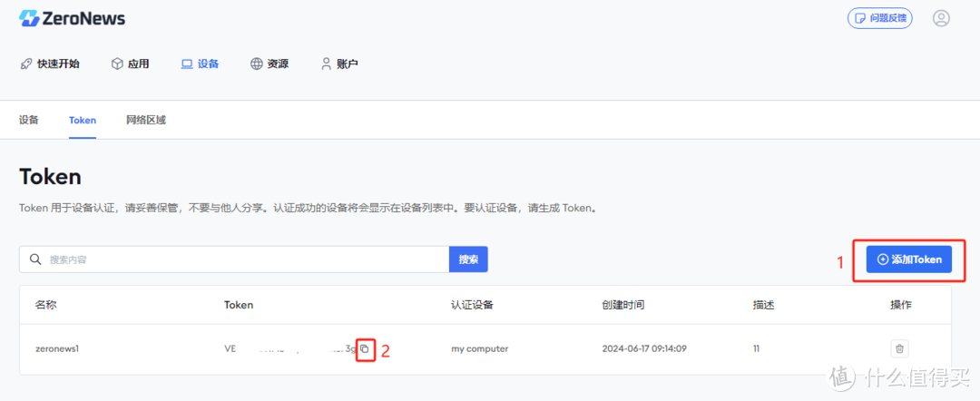
Task: Switch to the 设备 sub-tab
Action: coord(29,120)
